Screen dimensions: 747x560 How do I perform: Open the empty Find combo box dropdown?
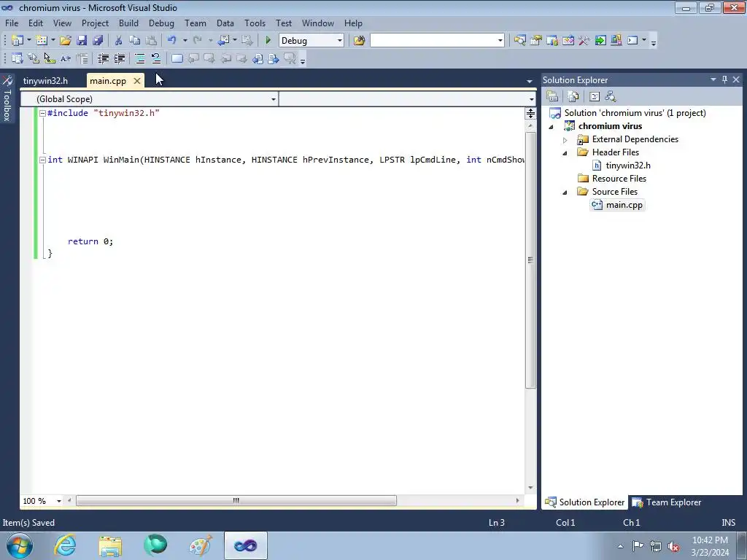coord(500,41)
